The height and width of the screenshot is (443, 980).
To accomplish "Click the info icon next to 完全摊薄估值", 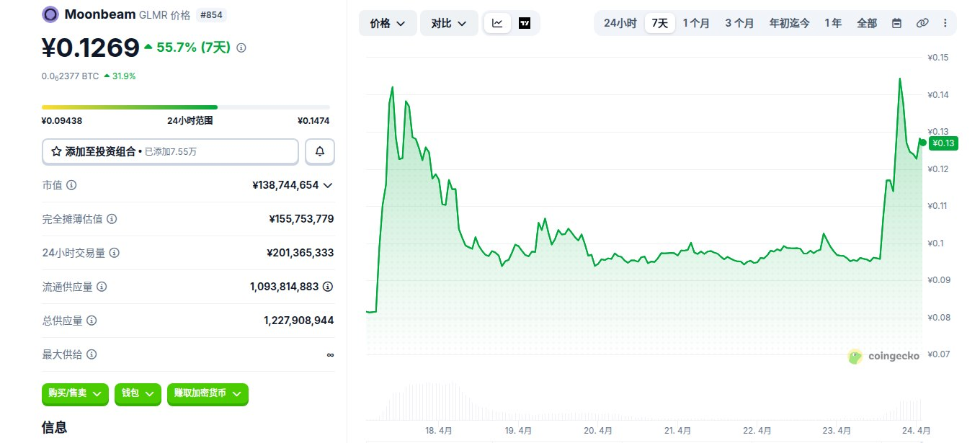I will (x=112, y=219).
